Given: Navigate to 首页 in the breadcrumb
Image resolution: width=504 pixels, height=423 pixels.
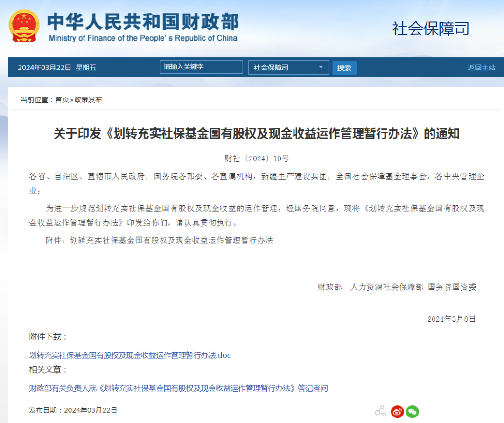Looking at the screenshot, I should (62, 100).
